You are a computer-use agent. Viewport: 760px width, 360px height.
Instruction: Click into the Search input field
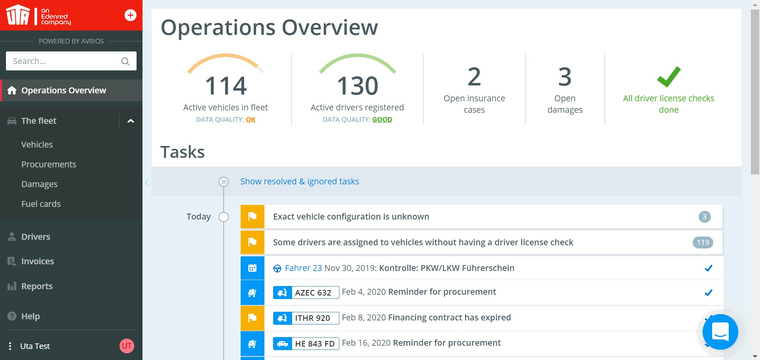pyautogui.click(x=65, y=61)
